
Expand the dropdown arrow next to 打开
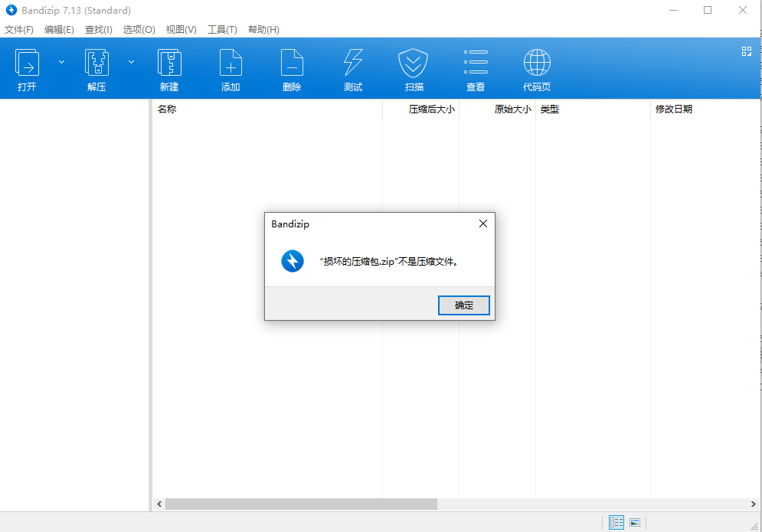(x=62, y=62)
